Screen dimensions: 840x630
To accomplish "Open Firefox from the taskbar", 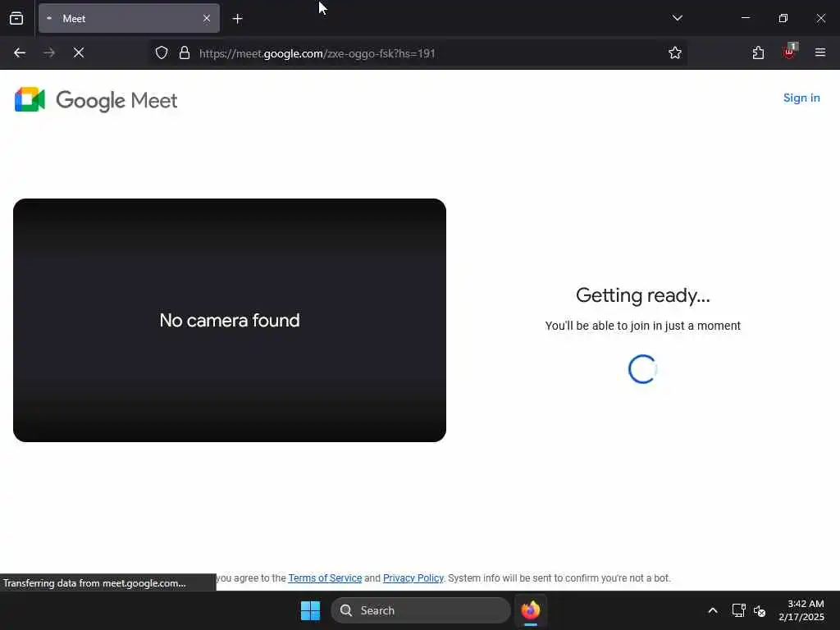I will (x=531, y=610).
